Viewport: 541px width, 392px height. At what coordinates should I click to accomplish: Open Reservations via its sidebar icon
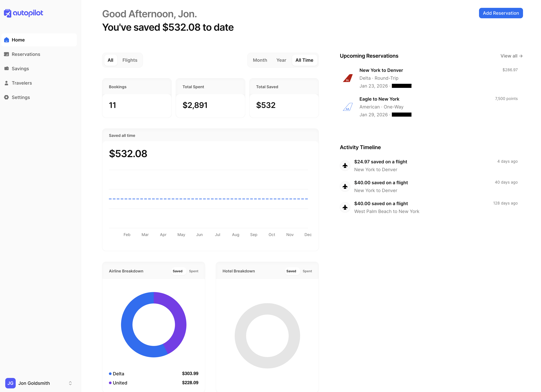6,54
